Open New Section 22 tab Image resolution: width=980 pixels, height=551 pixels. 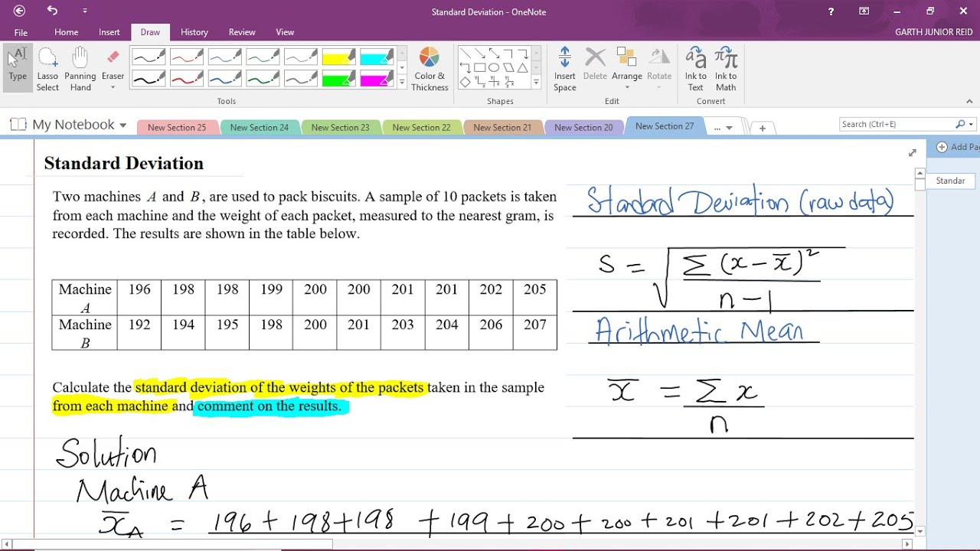pos(421,128)
